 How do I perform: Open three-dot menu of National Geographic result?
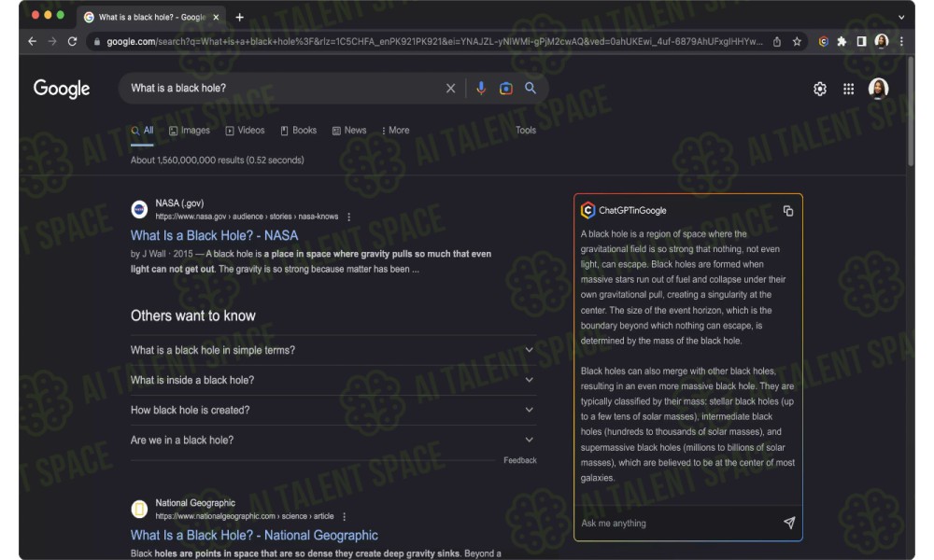(345, 516)
